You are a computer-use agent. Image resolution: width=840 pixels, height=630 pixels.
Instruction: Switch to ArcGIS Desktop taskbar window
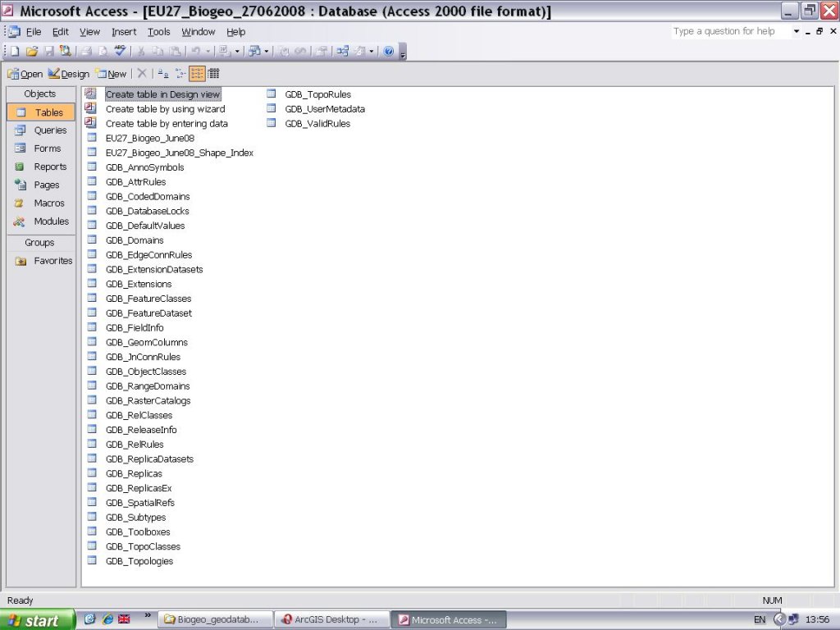331,620
